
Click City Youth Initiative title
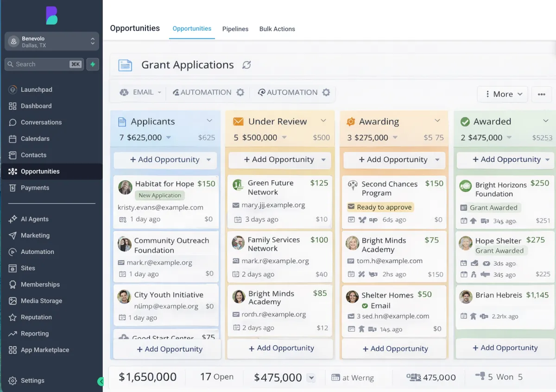tap(169, 295)
